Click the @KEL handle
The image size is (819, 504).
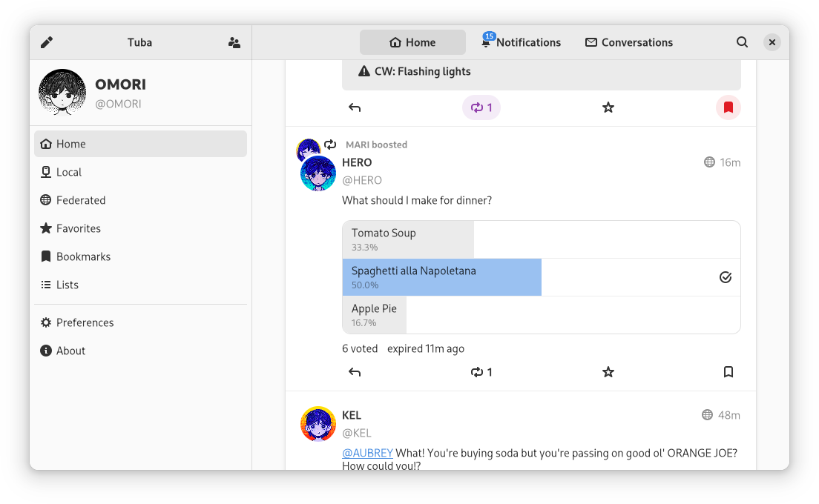(357, 433)
